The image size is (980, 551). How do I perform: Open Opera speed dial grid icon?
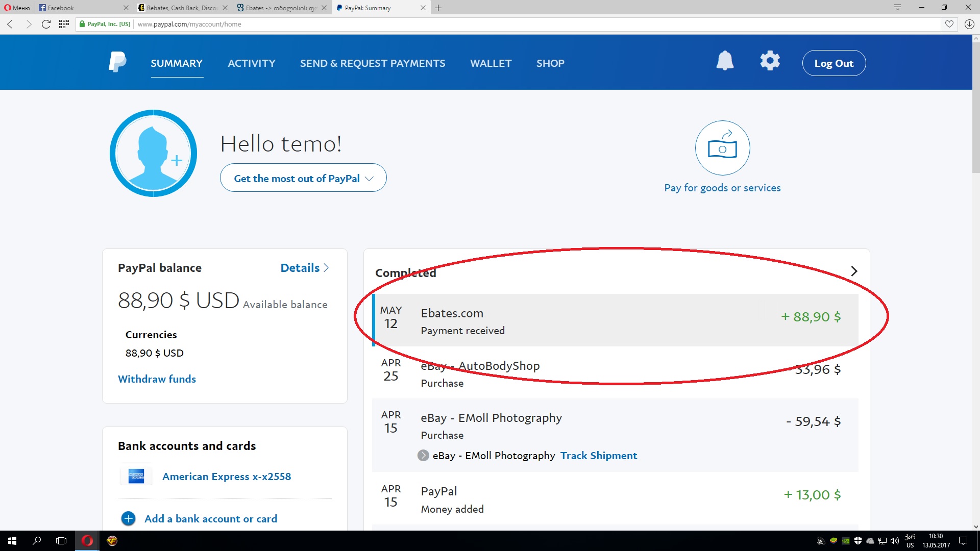click(64, 24)
